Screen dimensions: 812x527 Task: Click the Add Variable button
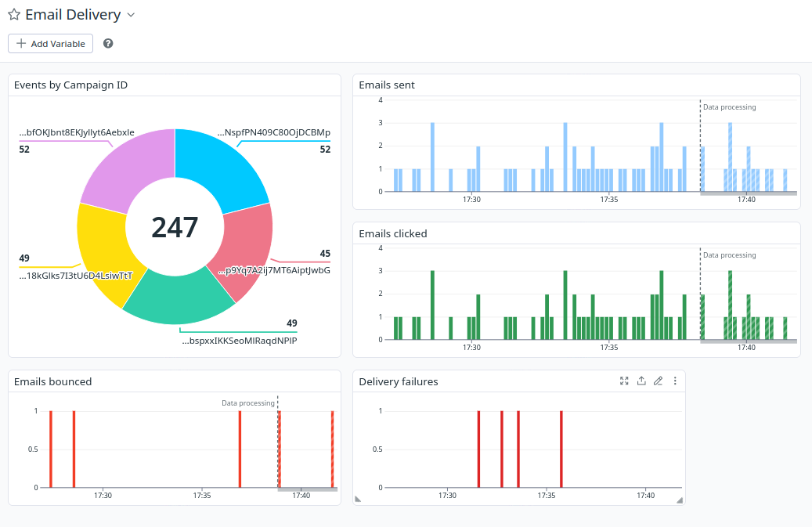50,44
